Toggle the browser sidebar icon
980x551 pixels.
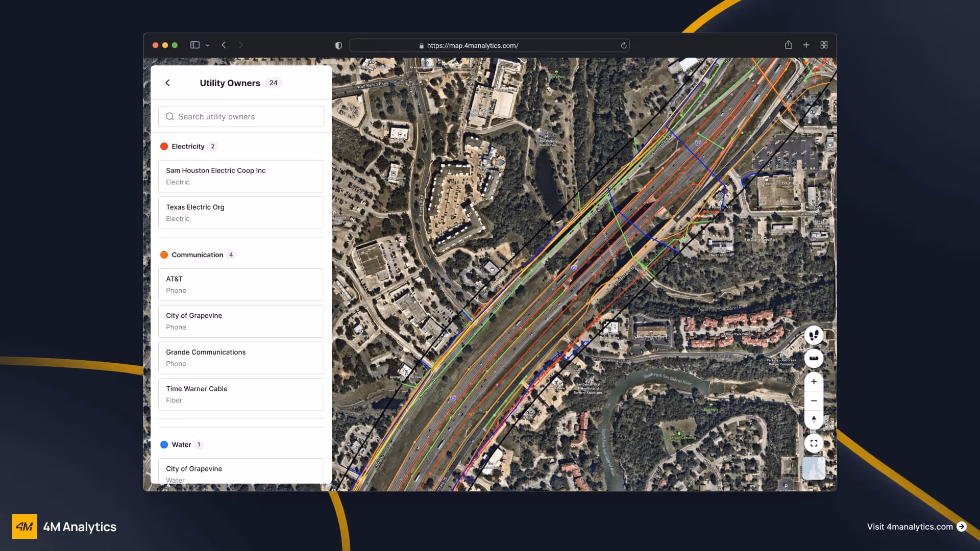(x=194, y=45)
